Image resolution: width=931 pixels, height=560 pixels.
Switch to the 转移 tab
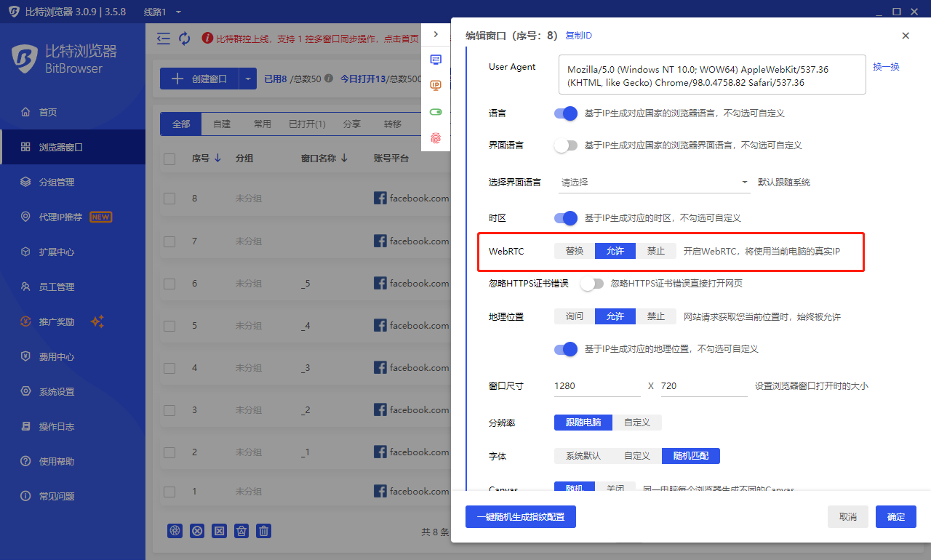393,124
